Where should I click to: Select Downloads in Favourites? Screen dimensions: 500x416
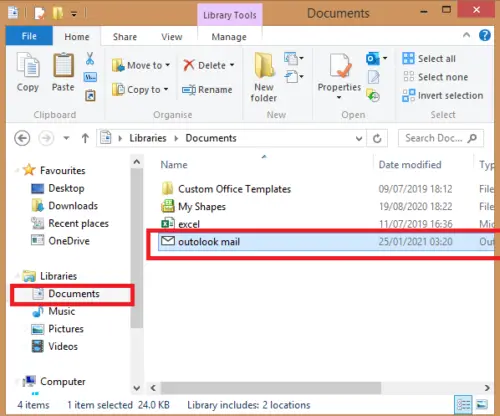click(65, 206)
